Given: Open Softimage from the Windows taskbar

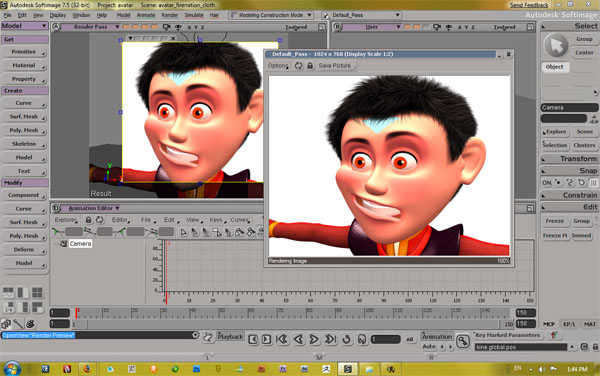Looking at the screenshot, I should 347,369.
